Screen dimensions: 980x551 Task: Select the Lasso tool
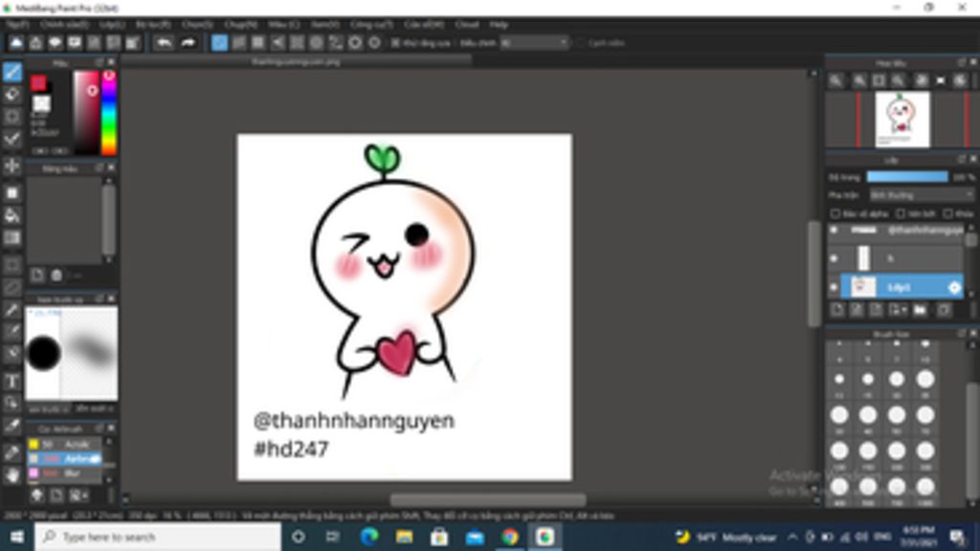pos(11,287)
